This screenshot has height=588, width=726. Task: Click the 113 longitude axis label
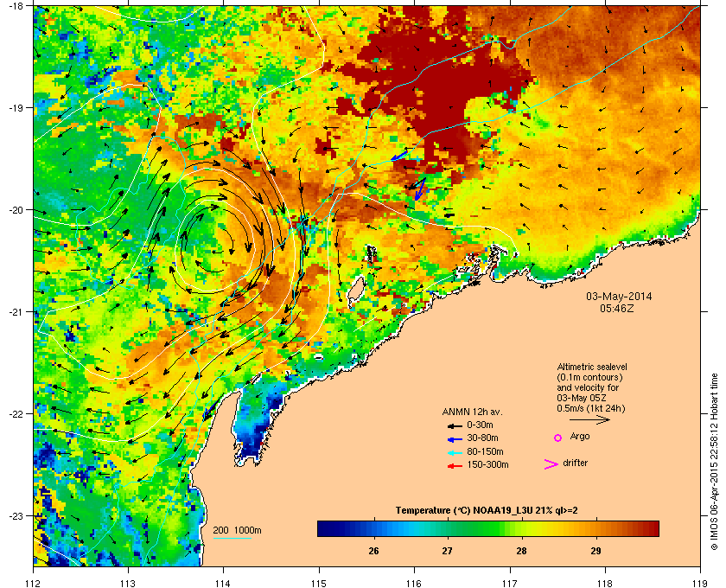click(128, 583)
